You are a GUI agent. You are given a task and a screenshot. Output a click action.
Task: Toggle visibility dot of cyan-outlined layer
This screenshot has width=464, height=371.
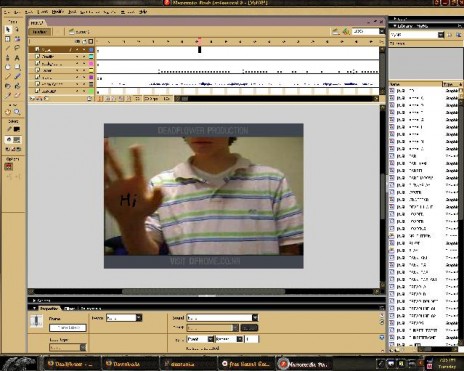tap(77, 57)
